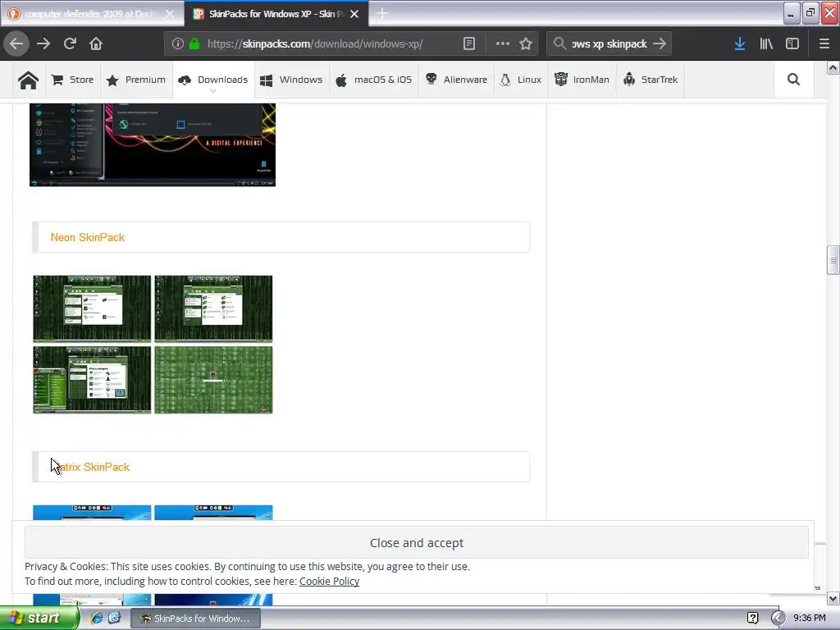The image size is (840, 630).
Task: Click the scrollbar down arrow
Action: point(833,598)
